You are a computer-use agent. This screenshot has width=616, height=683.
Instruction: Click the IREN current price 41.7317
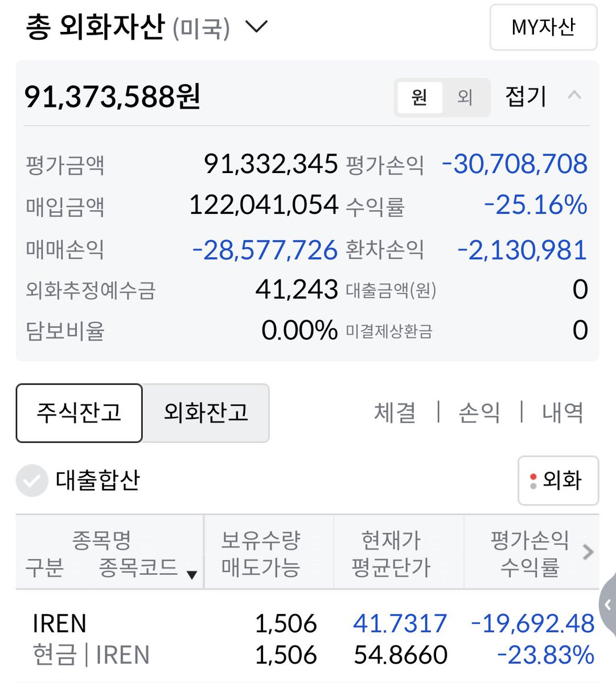[400, 624]
